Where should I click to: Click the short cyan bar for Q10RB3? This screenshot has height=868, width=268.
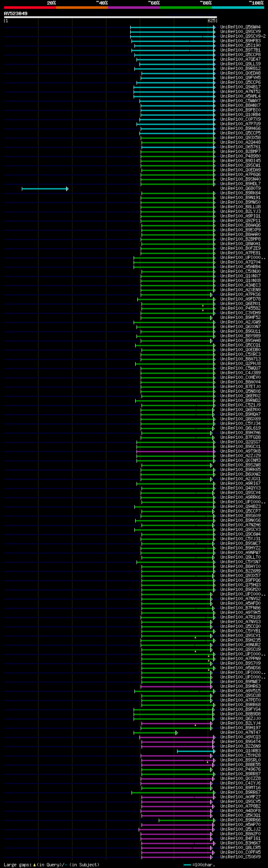(196, 751)
